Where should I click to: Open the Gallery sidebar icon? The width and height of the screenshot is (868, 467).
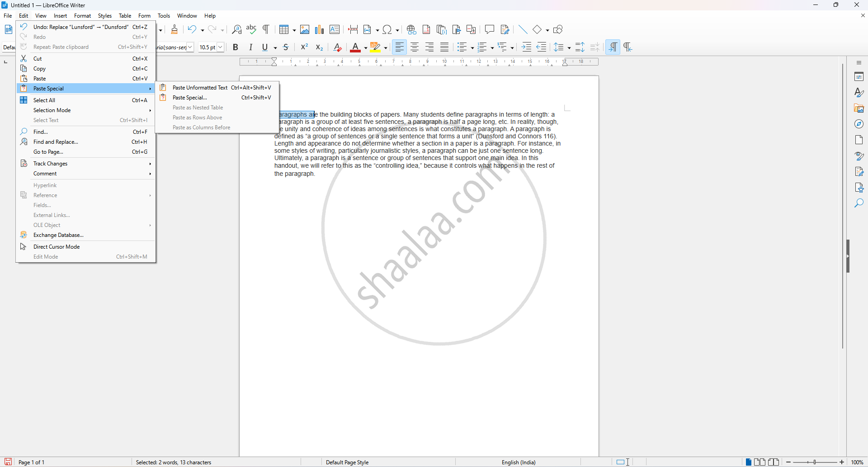859,108
